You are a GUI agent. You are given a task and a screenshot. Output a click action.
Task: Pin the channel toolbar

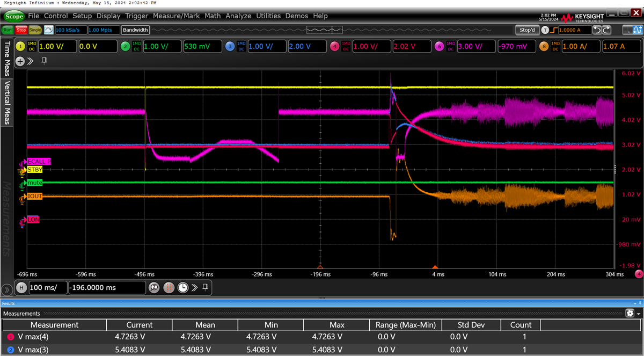(x=44, y=61)
